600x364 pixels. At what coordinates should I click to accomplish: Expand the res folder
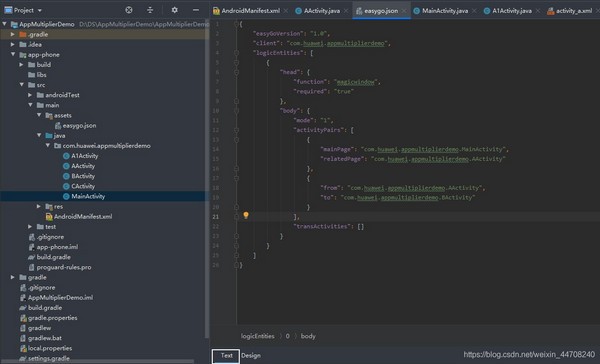39,206
